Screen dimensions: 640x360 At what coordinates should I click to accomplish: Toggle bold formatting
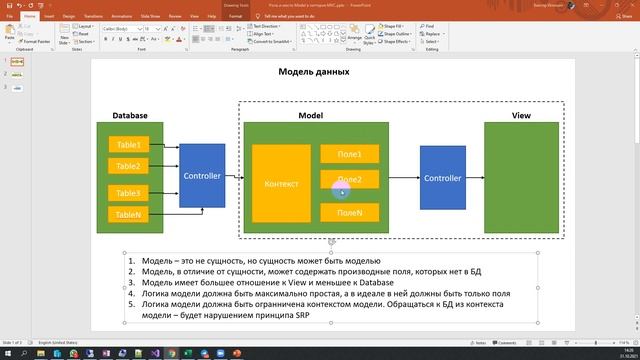tap(106, 39)
